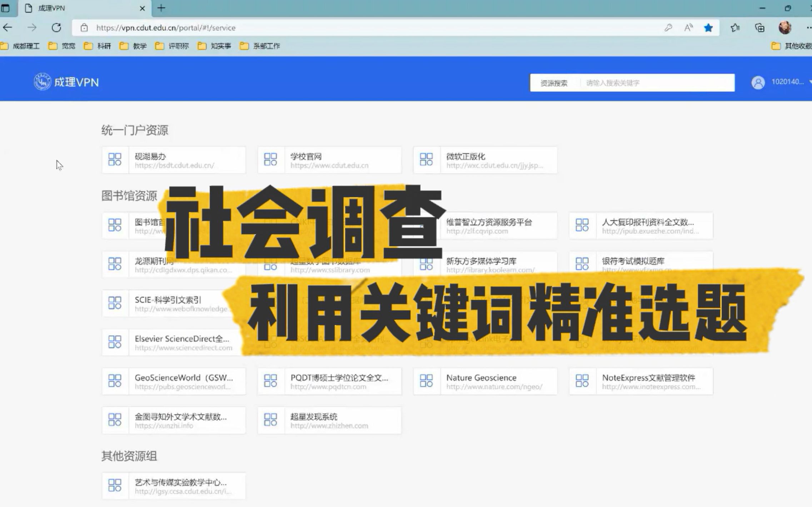Click the search keyword input field
The image size is (812, 507).
tap(657, 83)
